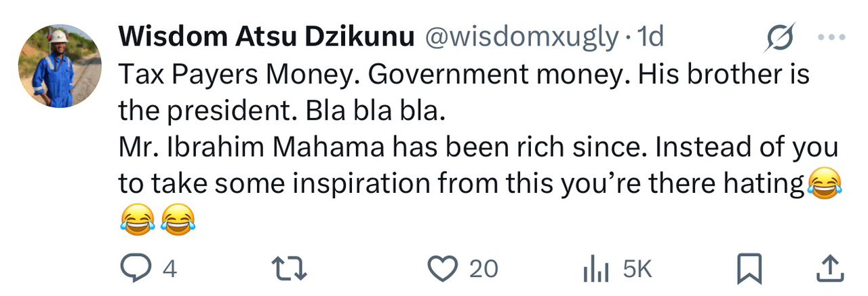The height and width of the screenshot is (296, 868).
Task: Open Wisdom Atsu Dzikunu's profile picture
Action: click(x=60, y=68)
